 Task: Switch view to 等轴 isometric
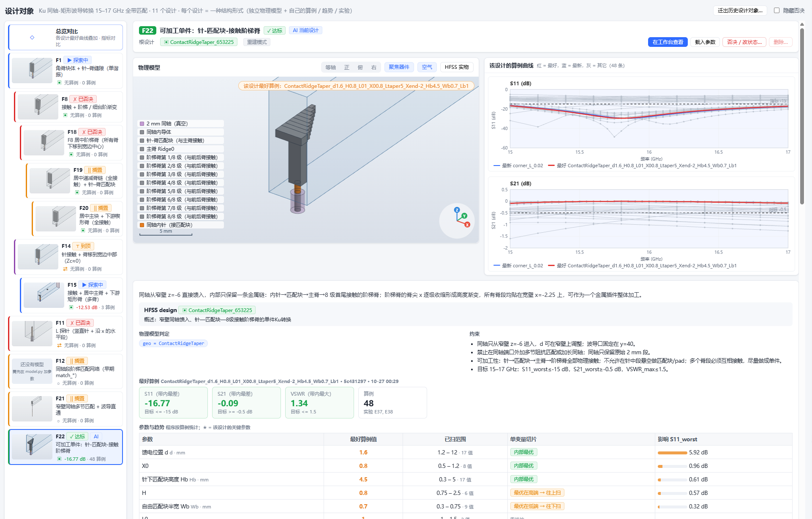330,68
